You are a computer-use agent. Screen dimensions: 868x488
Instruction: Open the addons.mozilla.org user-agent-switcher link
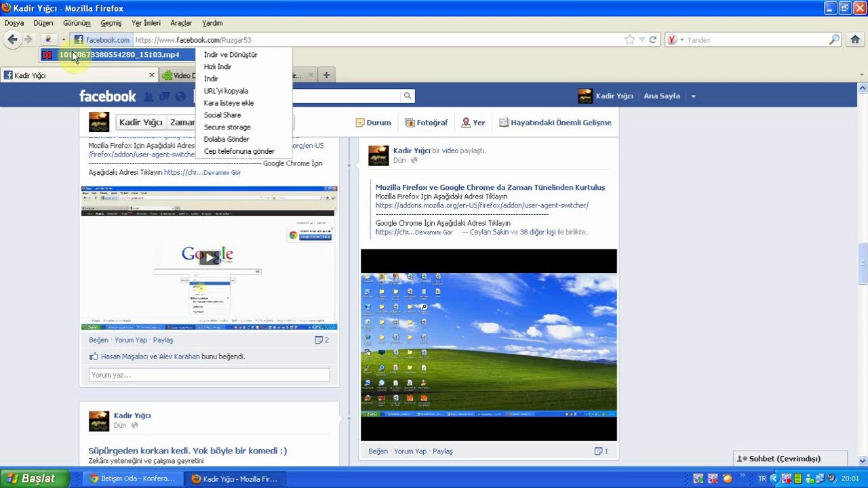482,205
